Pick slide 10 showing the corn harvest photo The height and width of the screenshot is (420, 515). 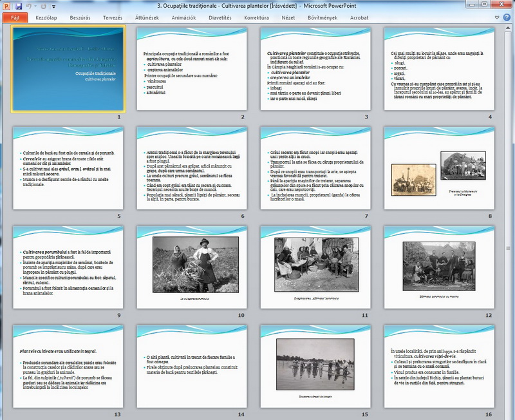click(192, 266)
